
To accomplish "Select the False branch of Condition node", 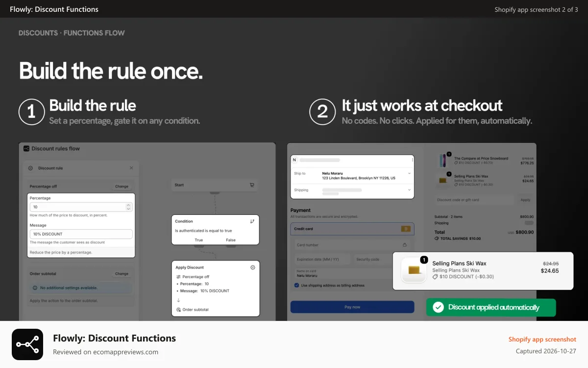I will click(x=231, y=240).
